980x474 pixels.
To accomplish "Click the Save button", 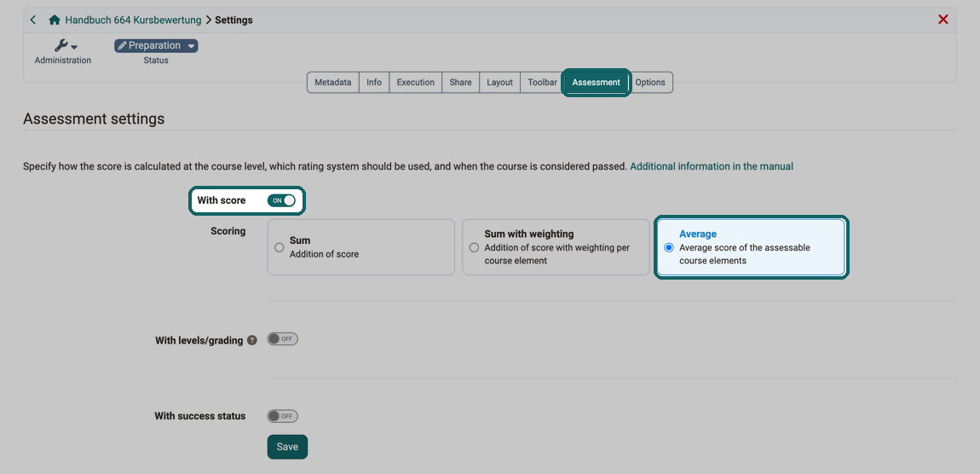I will [x=287, y=447].
